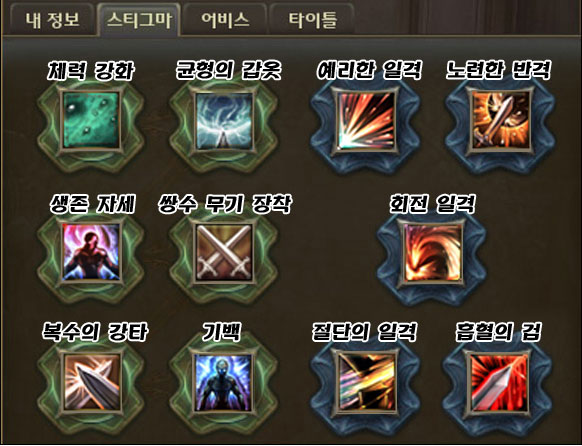Click the 흡혈의 검 red sword icon

click(x=498, y=382)
